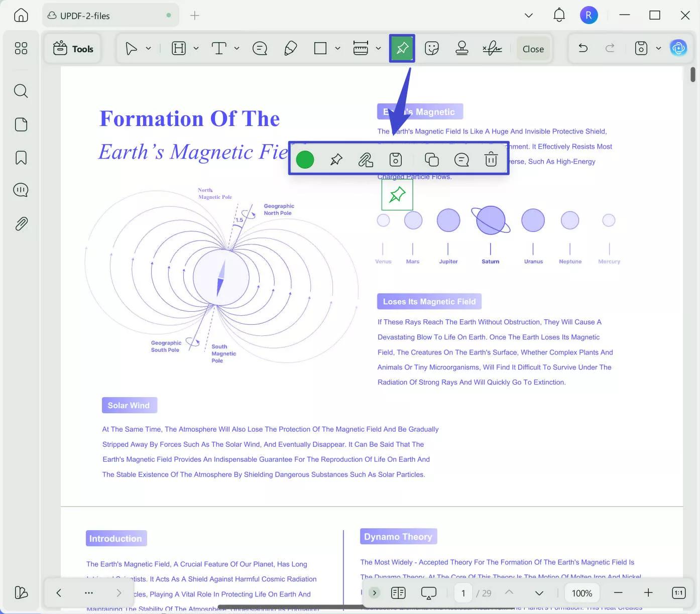Copy the annotation using copy icon

pos(431,160)
